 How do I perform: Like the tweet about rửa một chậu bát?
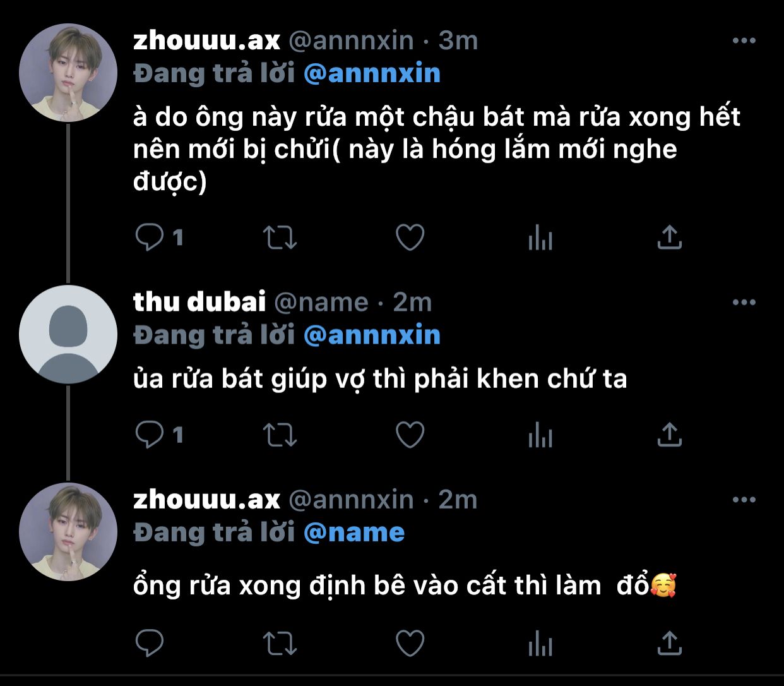pos(410,238)
